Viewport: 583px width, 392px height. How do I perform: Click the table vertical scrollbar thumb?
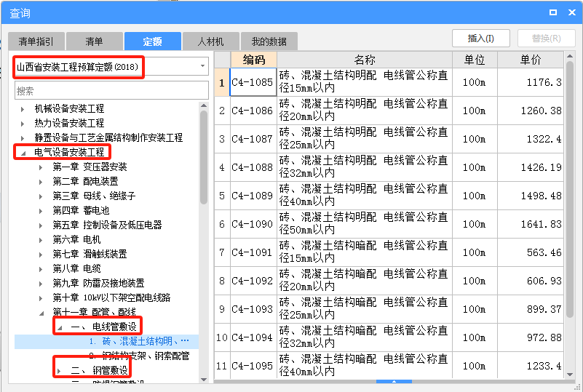pos(570,190)
